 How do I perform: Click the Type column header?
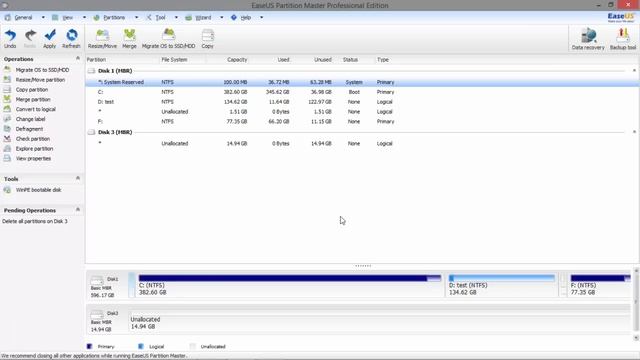click(383, 60)
